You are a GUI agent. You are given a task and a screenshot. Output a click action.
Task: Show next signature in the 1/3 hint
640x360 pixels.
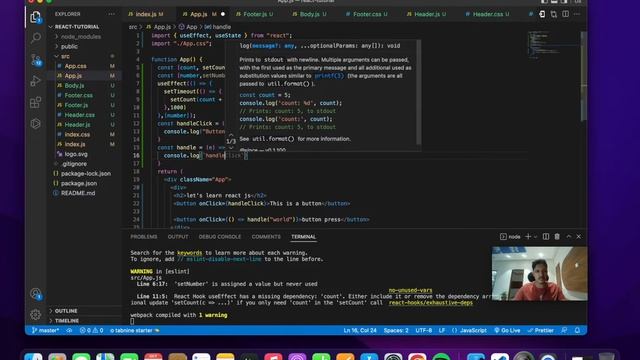click(231, 147)
